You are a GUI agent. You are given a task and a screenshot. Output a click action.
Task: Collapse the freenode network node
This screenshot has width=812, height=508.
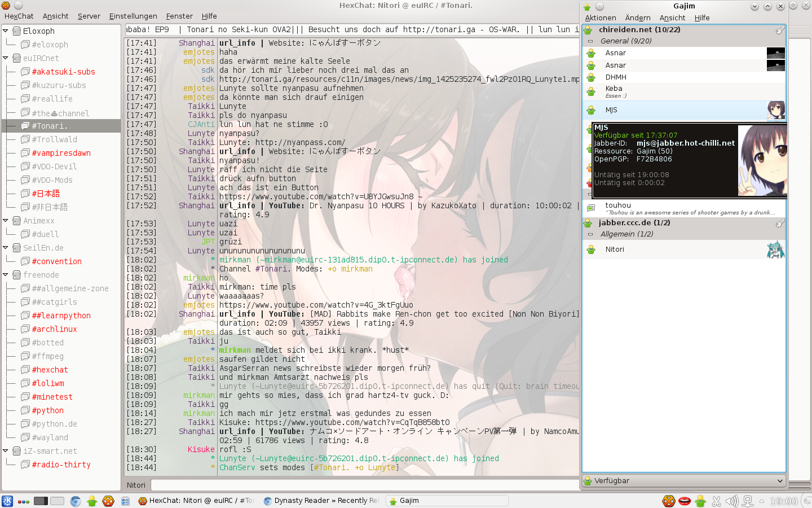pyautogui.click(x=6, y=275)
